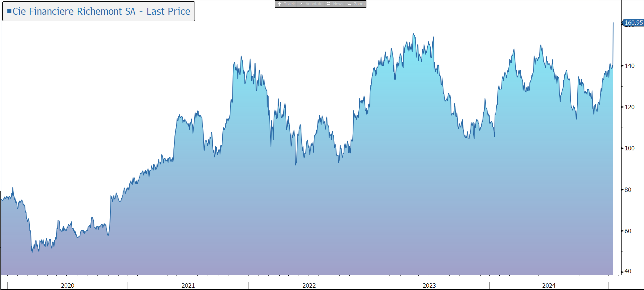The image size is (644, 290).
Task: Click the 2024 year label on time axis
Action: pos(549,286)
